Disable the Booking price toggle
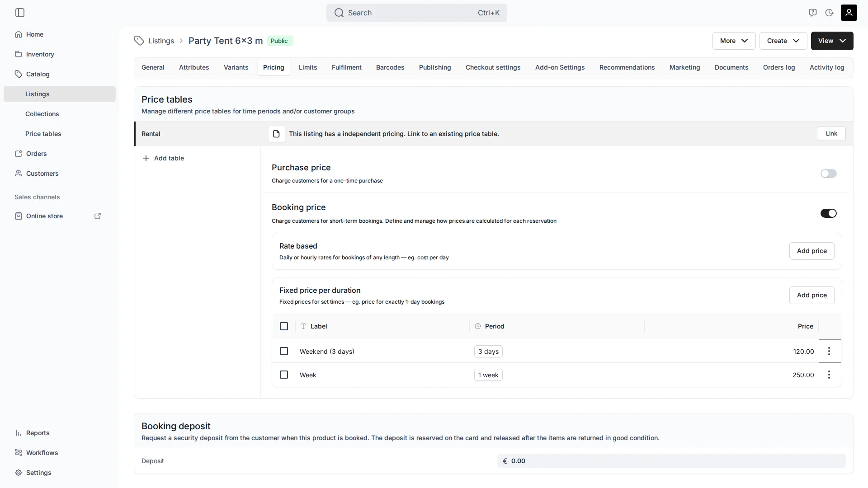 coord(829,213)
